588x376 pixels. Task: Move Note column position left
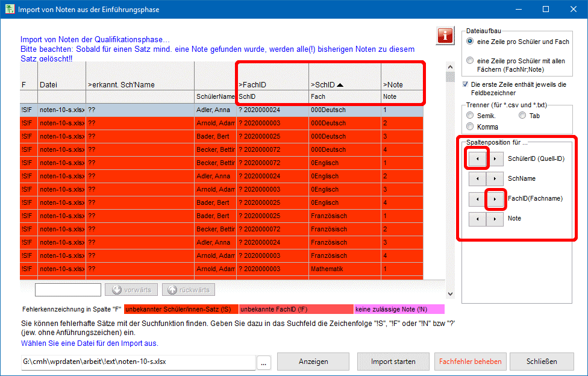coord(477,219)
